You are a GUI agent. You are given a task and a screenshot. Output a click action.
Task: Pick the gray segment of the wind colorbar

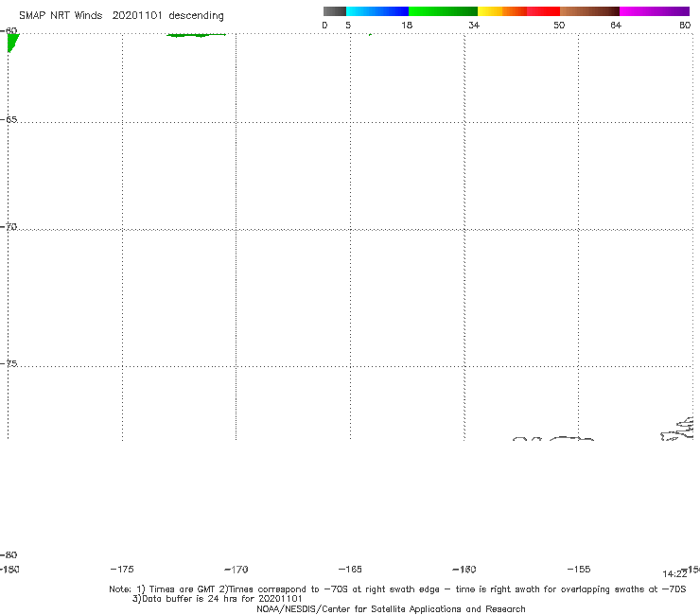tap(334, 11)
